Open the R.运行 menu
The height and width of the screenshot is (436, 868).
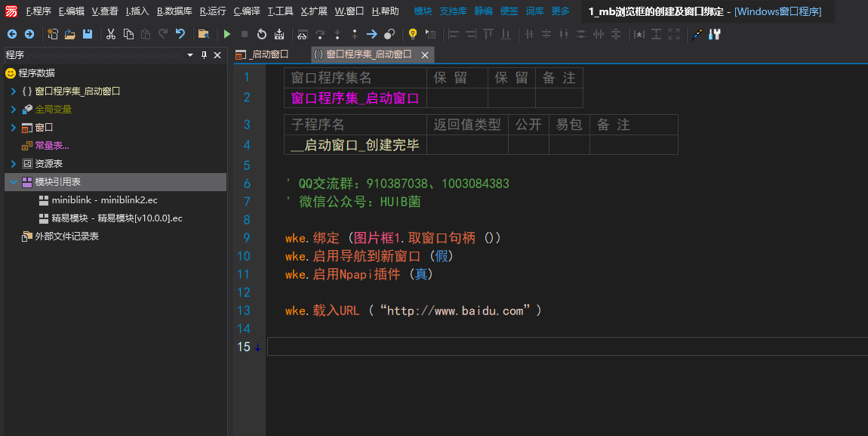point(213,11)
